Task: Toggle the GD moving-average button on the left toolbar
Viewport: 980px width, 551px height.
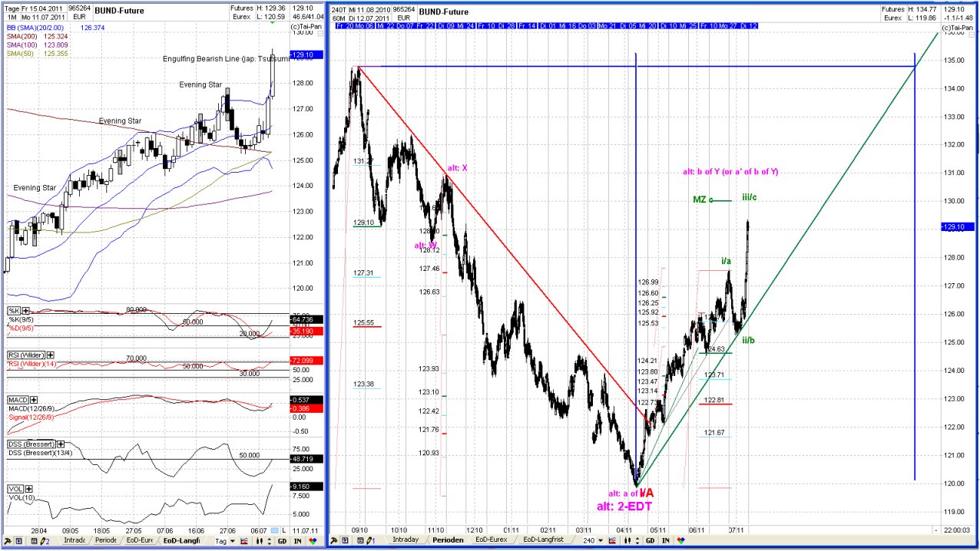Action: (x=280, y=541)
